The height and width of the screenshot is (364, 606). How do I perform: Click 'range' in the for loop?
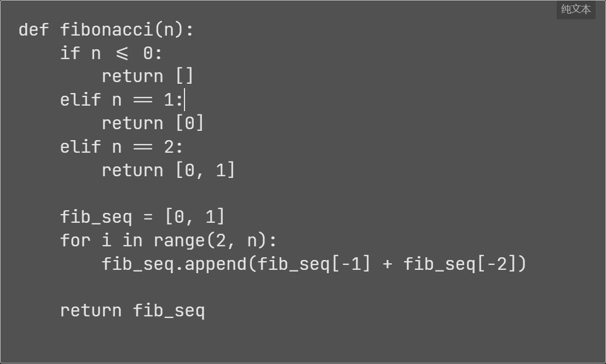[180, 241]
